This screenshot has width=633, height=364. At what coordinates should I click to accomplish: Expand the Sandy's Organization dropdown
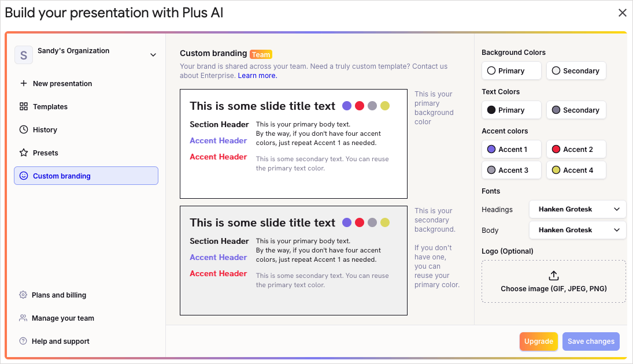(x=153, y=55)
